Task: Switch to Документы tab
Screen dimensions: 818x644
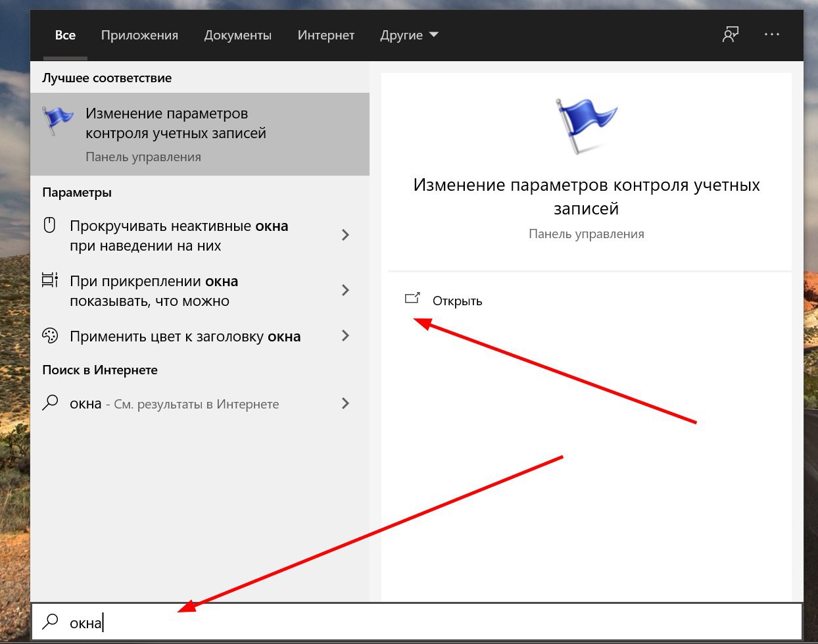Action: [237, 36]
